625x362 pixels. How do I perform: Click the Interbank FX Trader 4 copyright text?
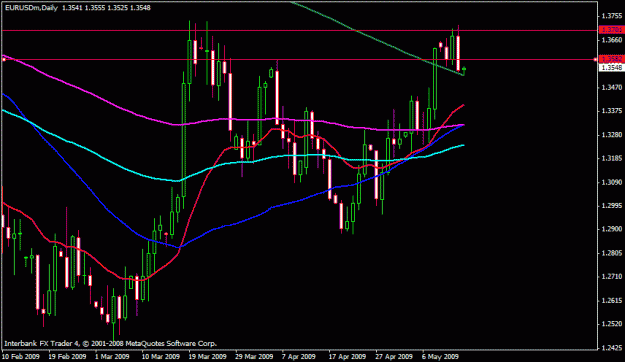(x=110, y=344)
